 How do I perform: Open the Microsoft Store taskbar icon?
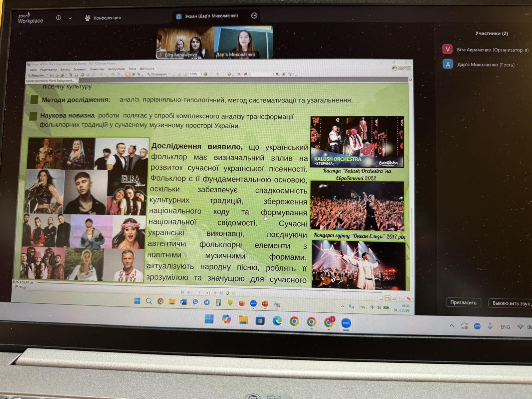click(x=260, y=321)
